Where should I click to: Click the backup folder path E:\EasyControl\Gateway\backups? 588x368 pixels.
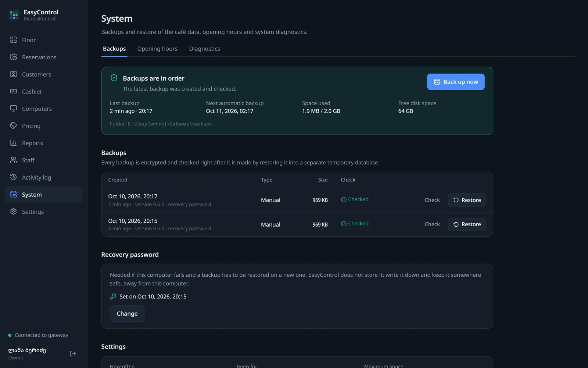coord(170,124)
